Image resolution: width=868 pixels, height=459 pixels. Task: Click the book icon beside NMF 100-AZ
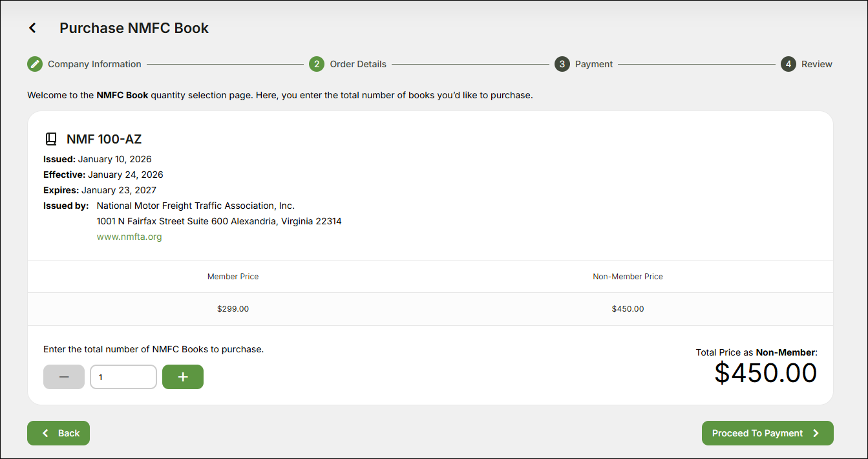click(x=50, y=138)
